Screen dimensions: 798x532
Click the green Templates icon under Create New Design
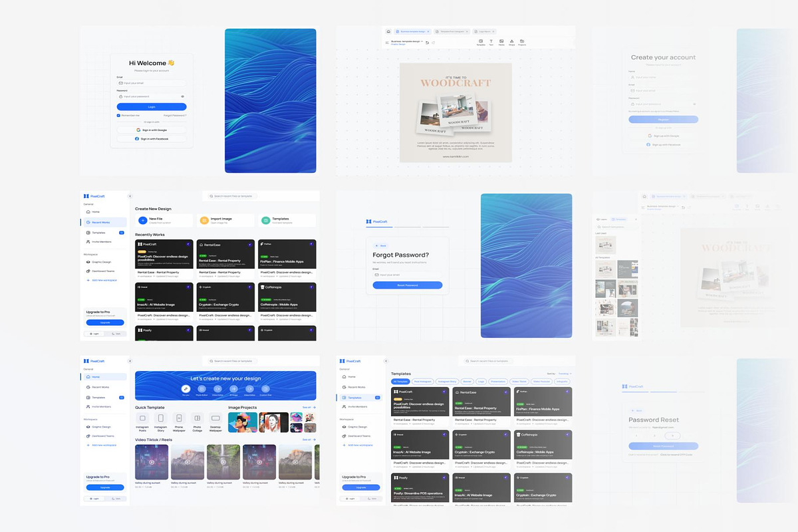(266, 220)
